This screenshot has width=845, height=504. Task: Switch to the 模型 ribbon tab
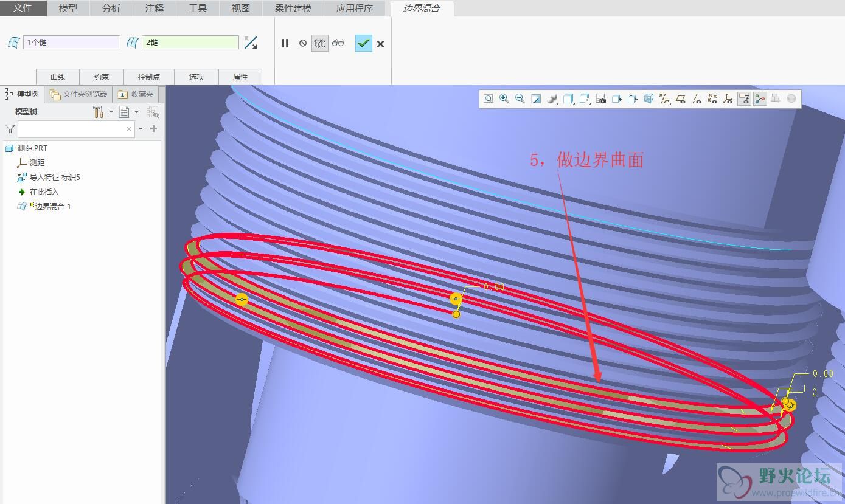click(x=68, y=8)
